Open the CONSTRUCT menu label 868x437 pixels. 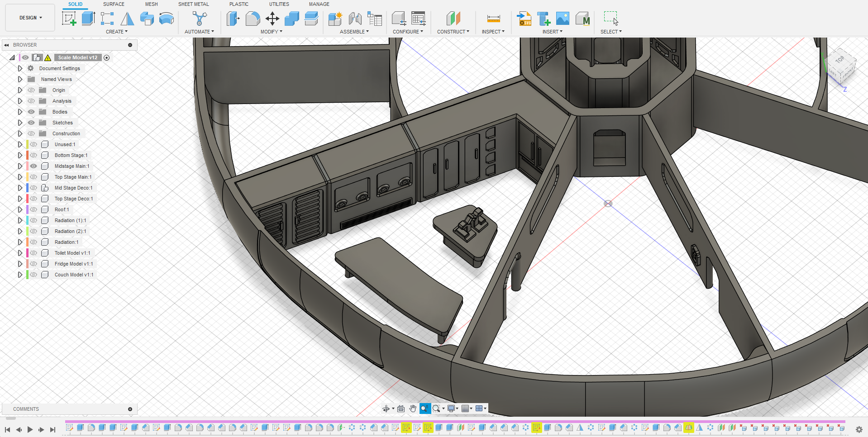click(x=453, y=32)
